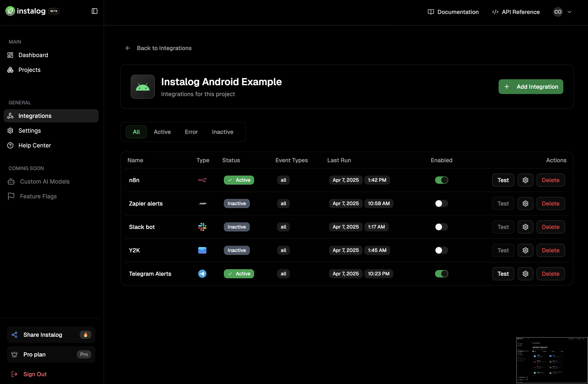
Task: Expand the CO account dropdown chevron
Action: coord(569,12)
